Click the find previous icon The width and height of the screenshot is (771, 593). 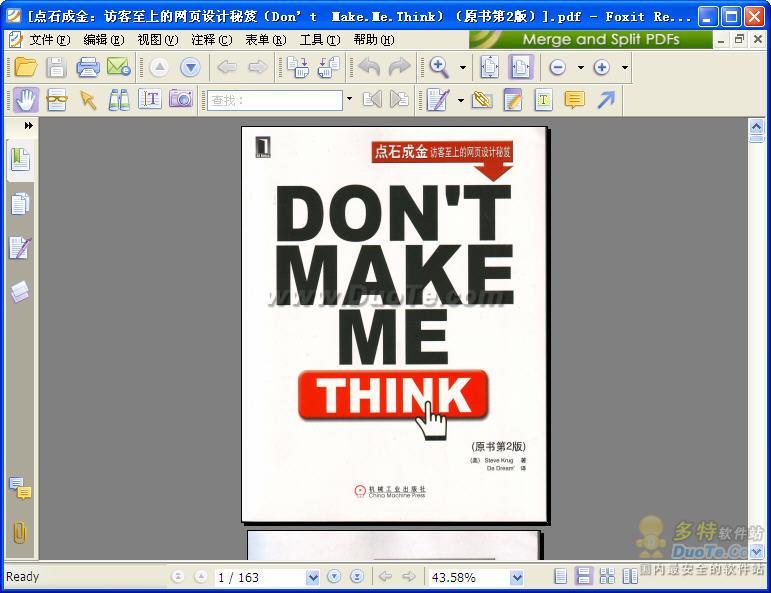(372, 100)
